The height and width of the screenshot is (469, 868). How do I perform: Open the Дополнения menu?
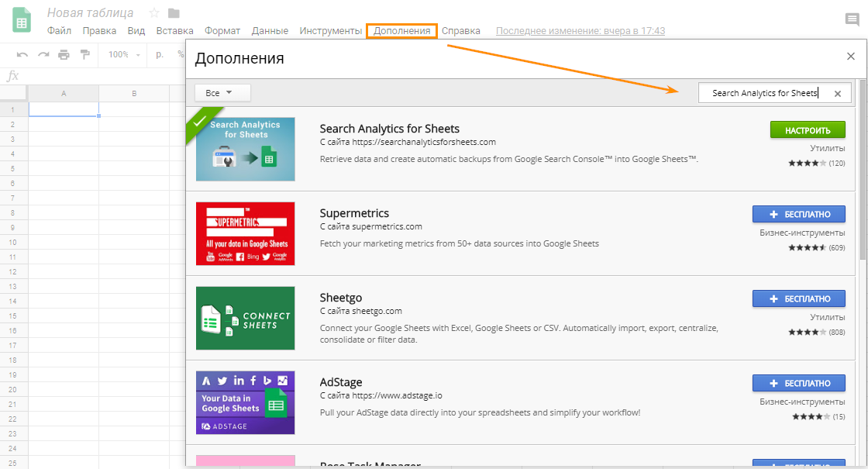(402, 31)
